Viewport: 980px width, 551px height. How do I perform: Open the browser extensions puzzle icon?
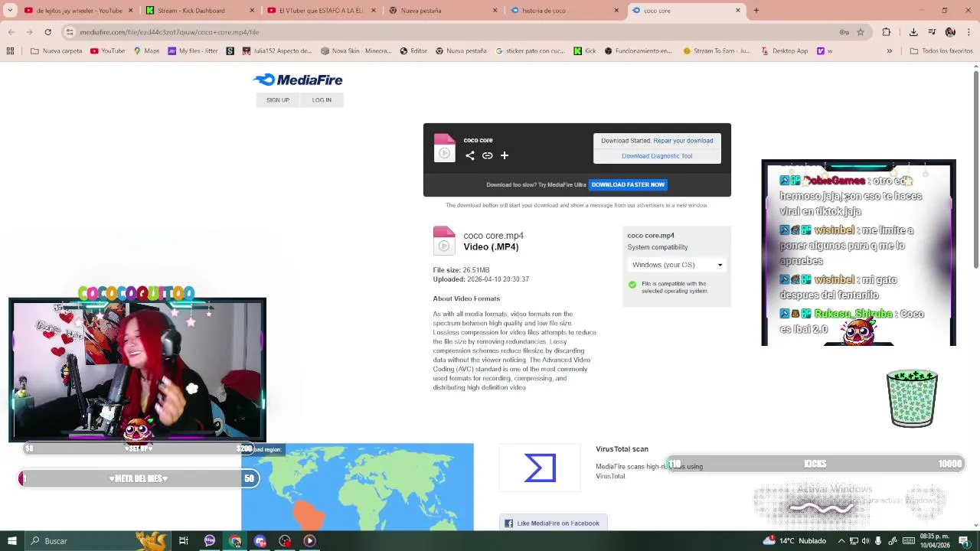point(887,32)
